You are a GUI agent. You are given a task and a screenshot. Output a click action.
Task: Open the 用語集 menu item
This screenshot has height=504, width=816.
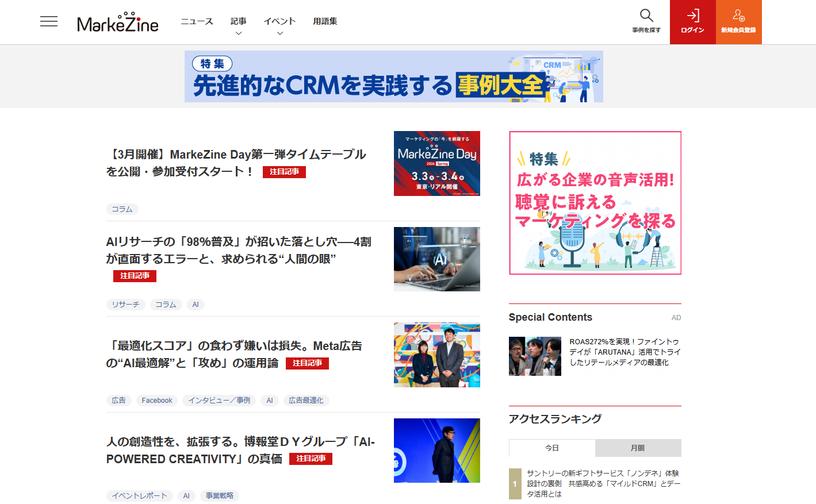click(x=325, y=21)
